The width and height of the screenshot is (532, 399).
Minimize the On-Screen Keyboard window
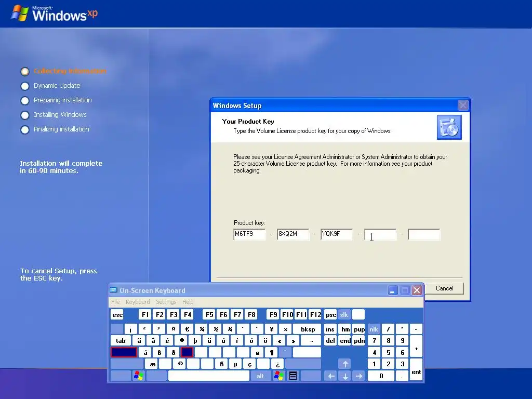(393, 290)
